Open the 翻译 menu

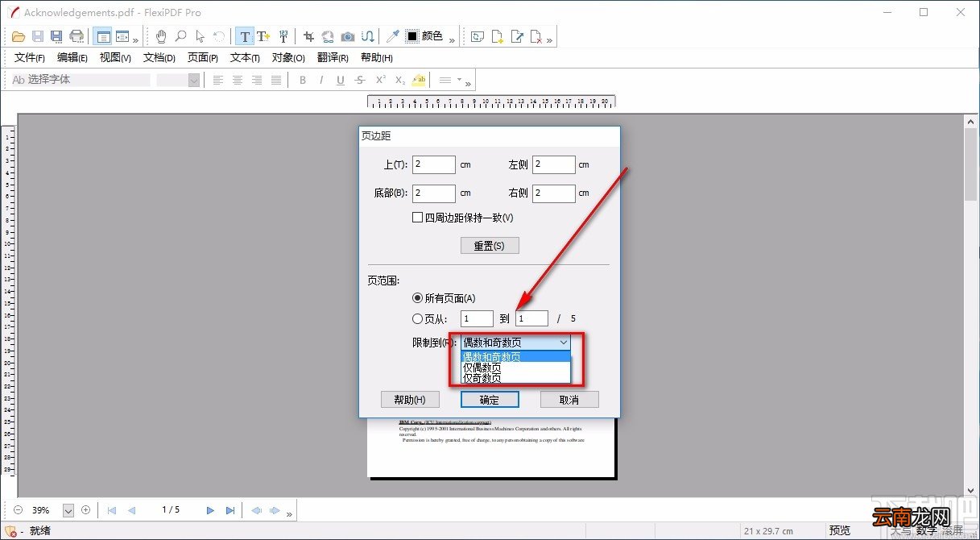point(333,58)
